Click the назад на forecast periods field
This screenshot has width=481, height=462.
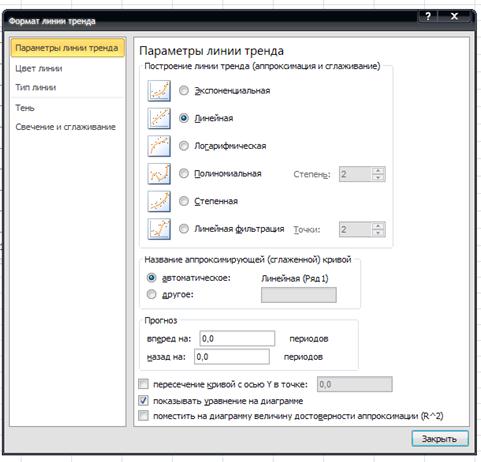click(x=232, y=357)
